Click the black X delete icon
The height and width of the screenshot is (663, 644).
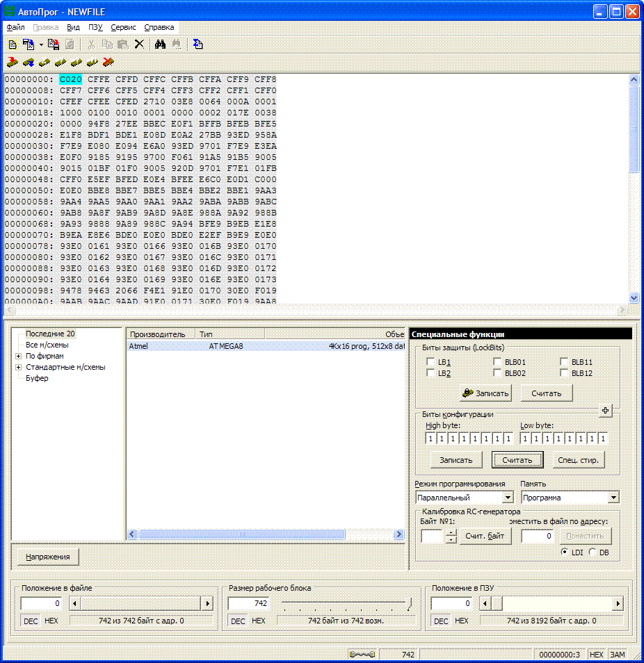point(139,44)
